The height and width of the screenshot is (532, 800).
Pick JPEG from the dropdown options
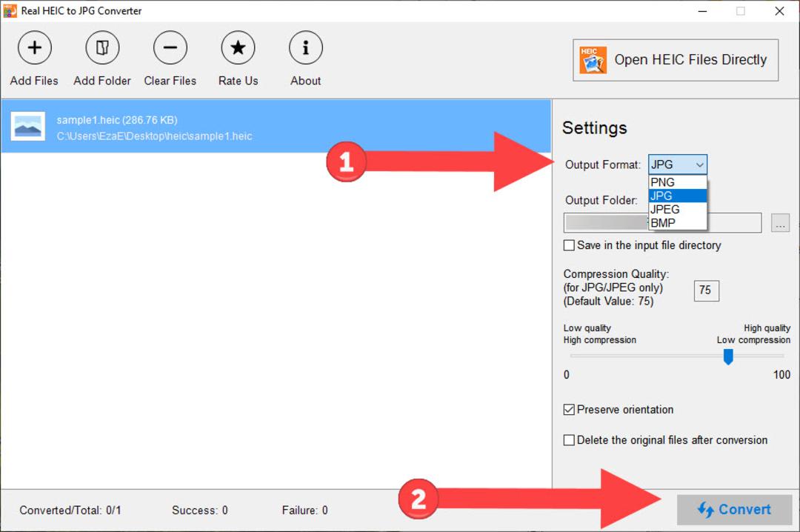pyautogui.click(x=678, y=210)
